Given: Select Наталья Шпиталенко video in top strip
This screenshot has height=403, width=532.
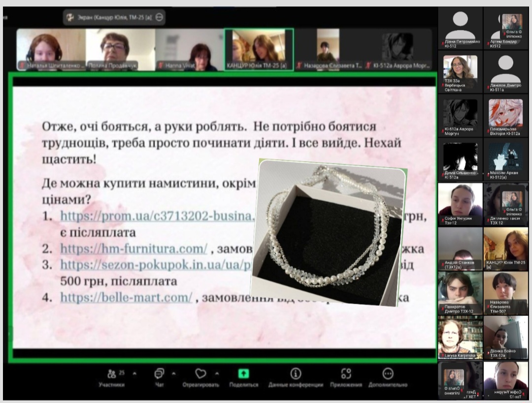Looking at the screenshot, I should tap(51, 50).
